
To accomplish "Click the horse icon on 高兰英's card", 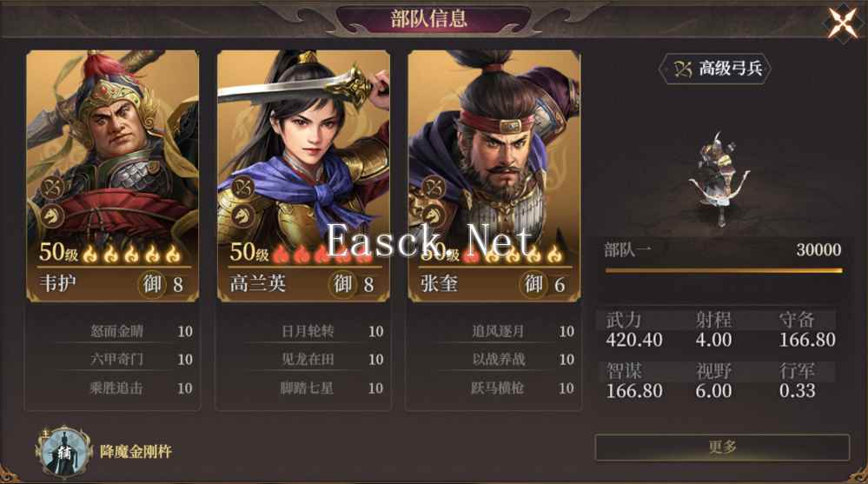I will [242, 215].
